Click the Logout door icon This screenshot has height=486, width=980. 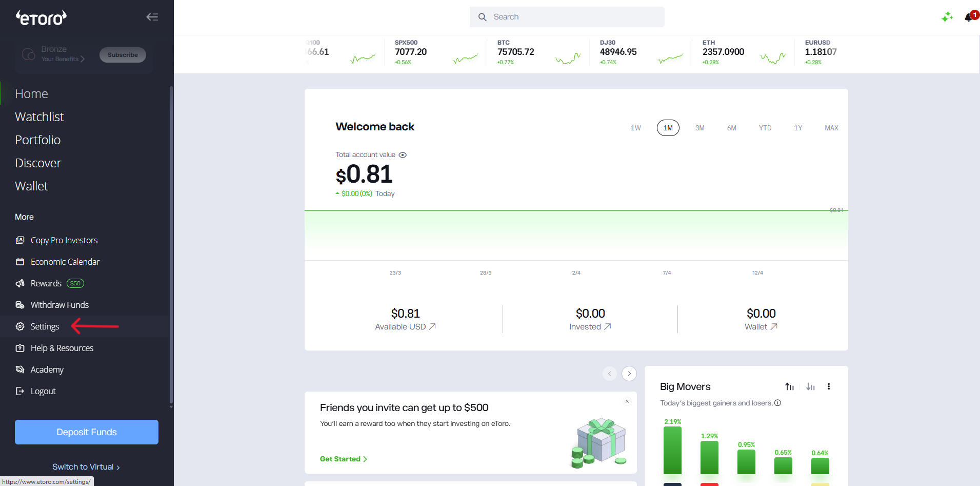[x=20, y=391]
